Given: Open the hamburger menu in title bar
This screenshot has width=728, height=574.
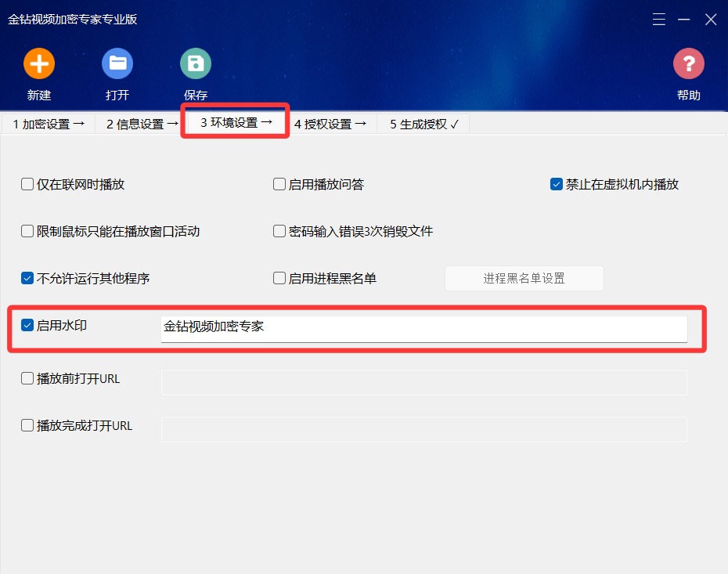Looking at the screenshot, I should [659, 20].
